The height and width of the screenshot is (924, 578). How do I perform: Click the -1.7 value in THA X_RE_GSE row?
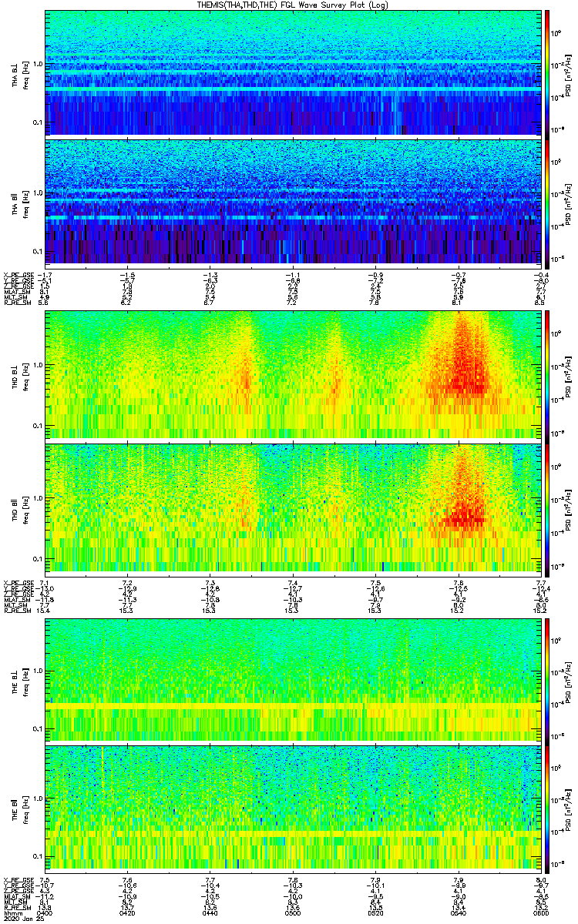pyautogui.click(x=44, y=274)
